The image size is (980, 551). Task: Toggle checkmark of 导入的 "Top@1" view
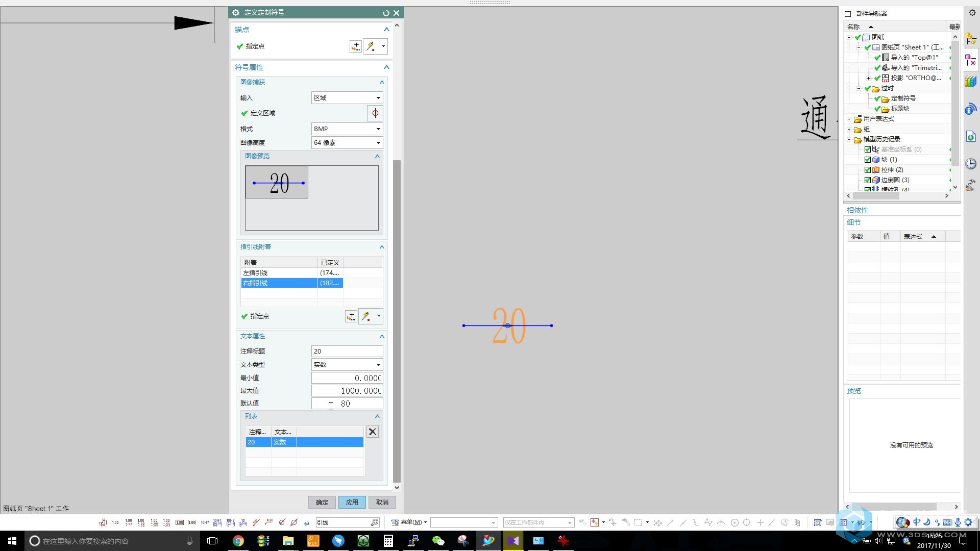(x=877, y=58)
